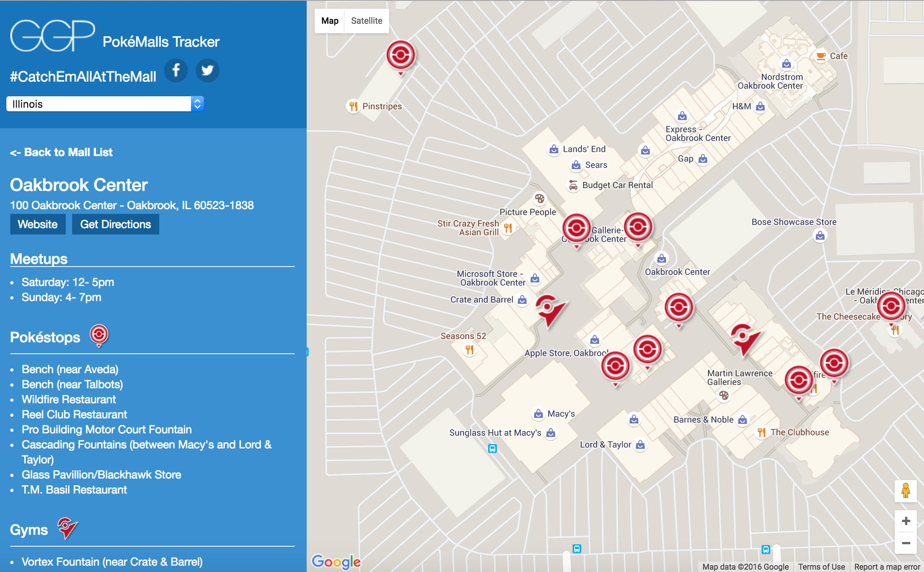This screenshot has height=572, width=924.
Task: Click the Twitter bird icon
Action: 207,71
